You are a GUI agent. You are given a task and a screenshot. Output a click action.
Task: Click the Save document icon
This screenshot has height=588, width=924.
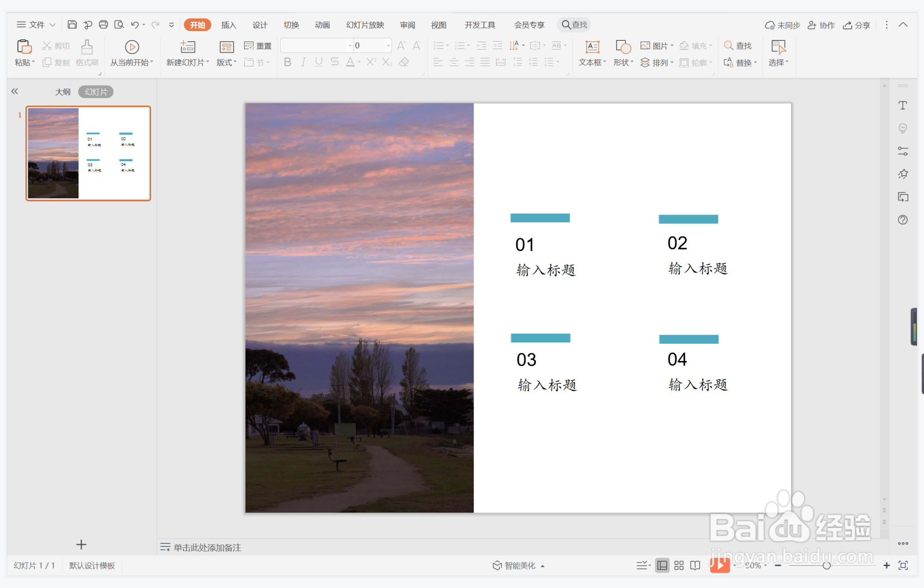pyautogui.click(x=72, y=25)
